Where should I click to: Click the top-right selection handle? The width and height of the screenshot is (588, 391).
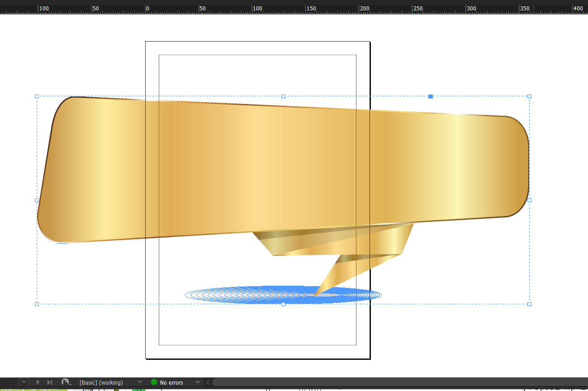click(x=529, y=96)
